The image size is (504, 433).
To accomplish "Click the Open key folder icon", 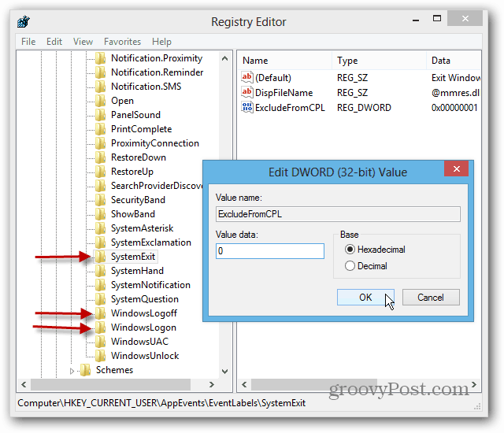I will (x=100, y=101).
